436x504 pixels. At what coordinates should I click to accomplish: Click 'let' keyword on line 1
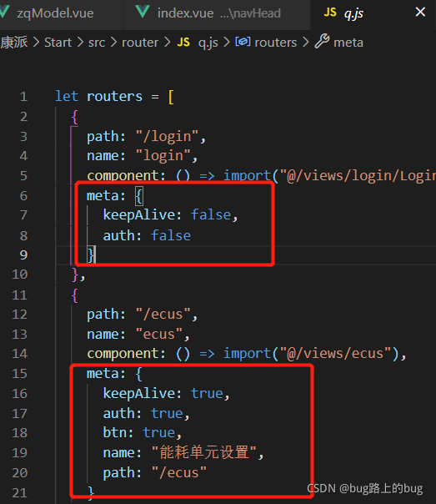[67, 96]
